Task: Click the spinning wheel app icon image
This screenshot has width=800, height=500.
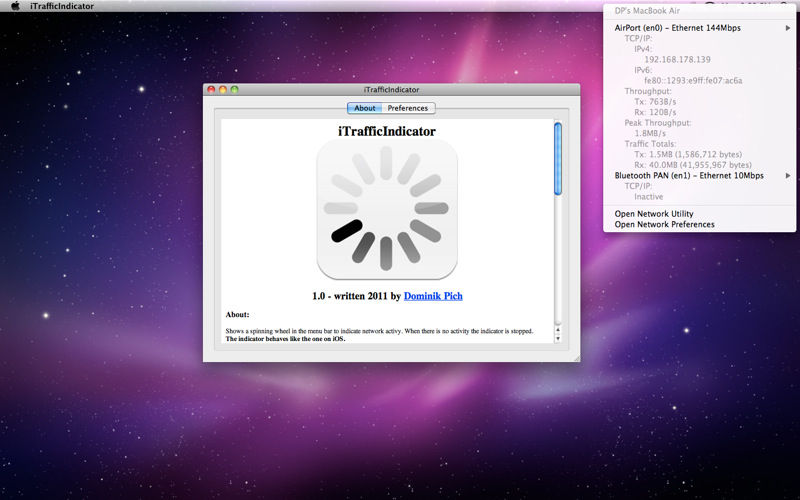Action: [x=387, y=210]
